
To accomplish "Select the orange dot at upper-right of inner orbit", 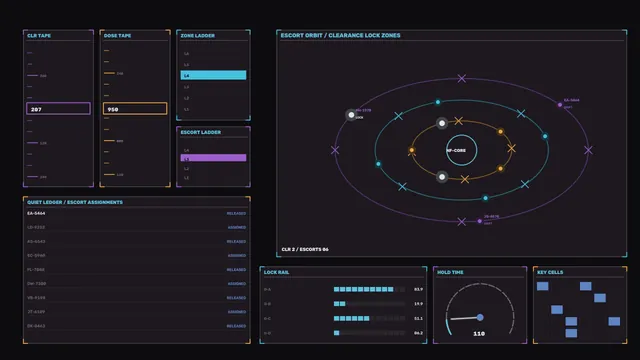I will point(500,131).
